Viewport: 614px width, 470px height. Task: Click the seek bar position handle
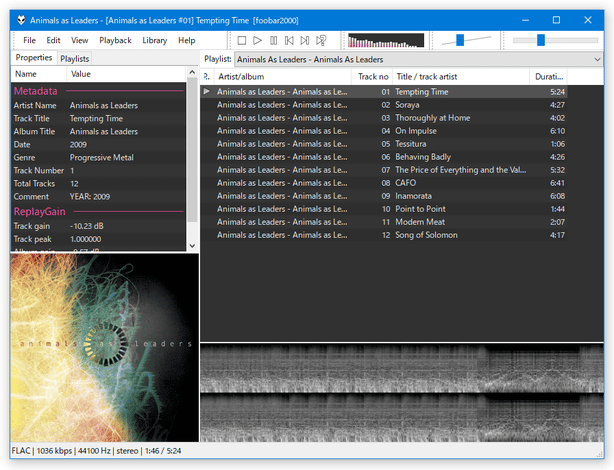[541, 40]
